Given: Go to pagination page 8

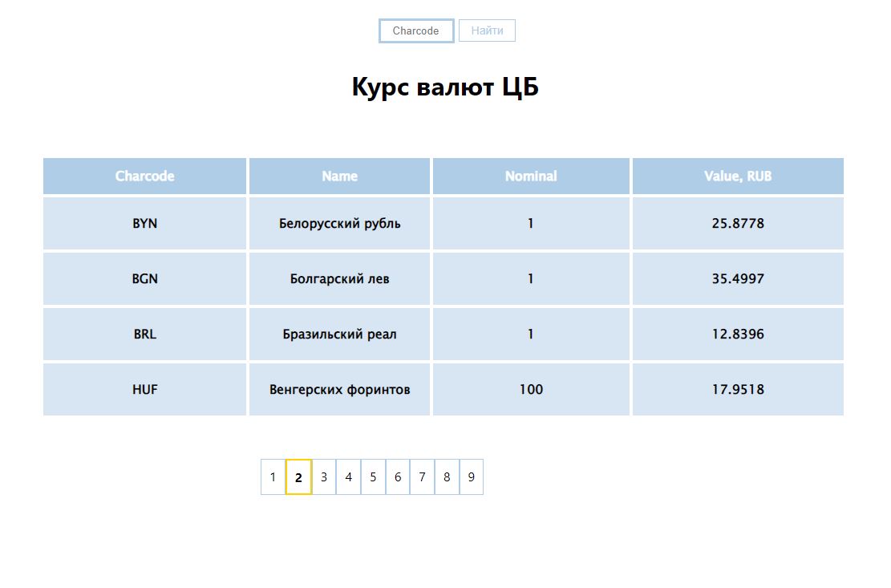Looking at the screenshot, I should point(447,477).
